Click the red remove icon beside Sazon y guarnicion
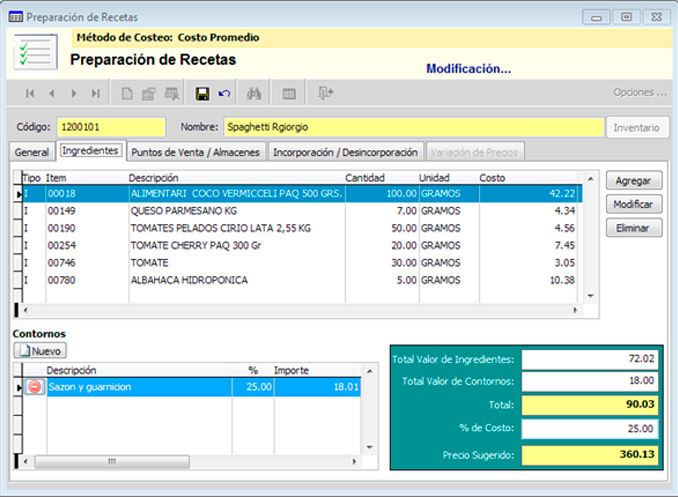This screenshot has height=497, width=678. tap(34, 387)
